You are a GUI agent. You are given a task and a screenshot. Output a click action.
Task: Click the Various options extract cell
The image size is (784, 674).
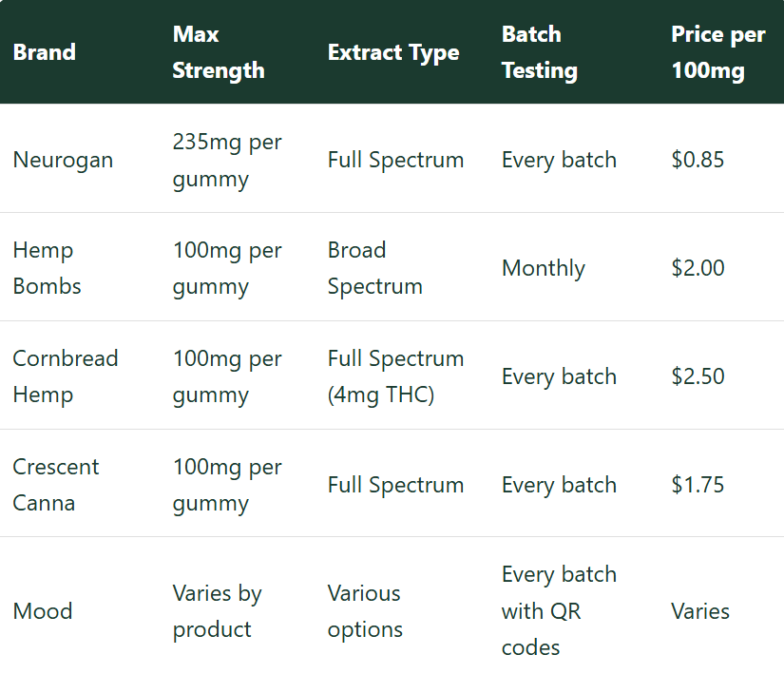[365, 611]
